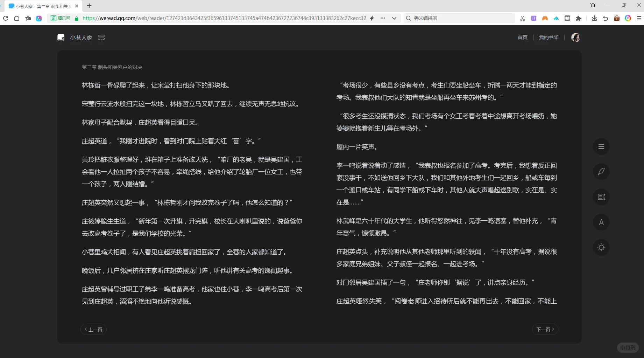
Task: Open the colorful AI circle icon
Action: pos(628,18)
